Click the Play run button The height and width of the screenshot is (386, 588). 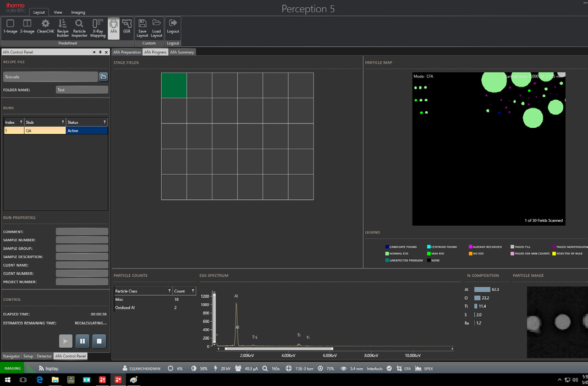point(65,341)
